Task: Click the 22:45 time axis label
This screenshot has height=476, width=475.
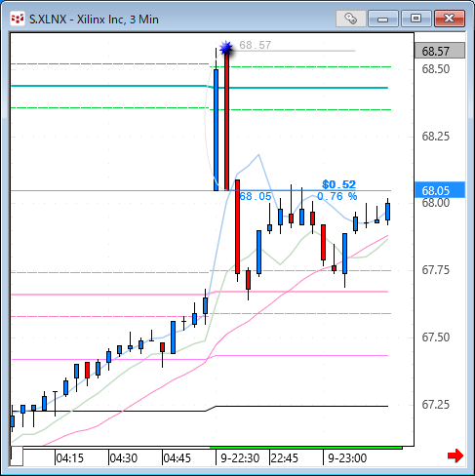Action: click(285, 458)
